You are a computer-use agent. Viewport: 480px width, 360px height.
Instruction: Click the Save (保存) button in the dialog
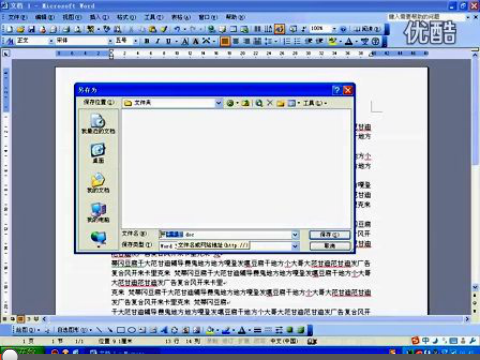coord(330,235)
